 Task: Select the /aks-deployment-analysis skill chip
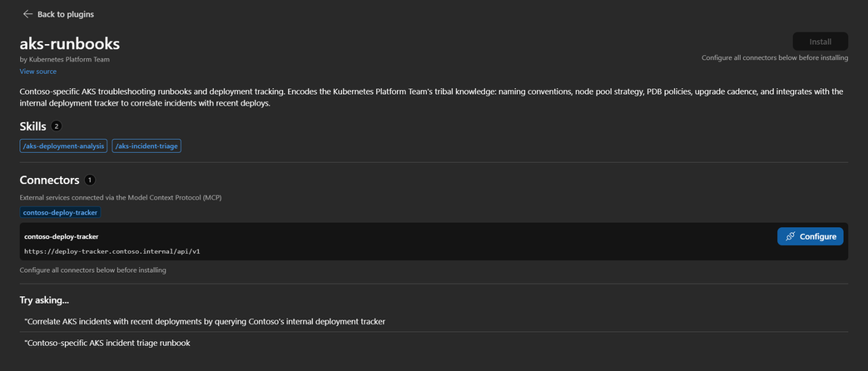[63, 146]
